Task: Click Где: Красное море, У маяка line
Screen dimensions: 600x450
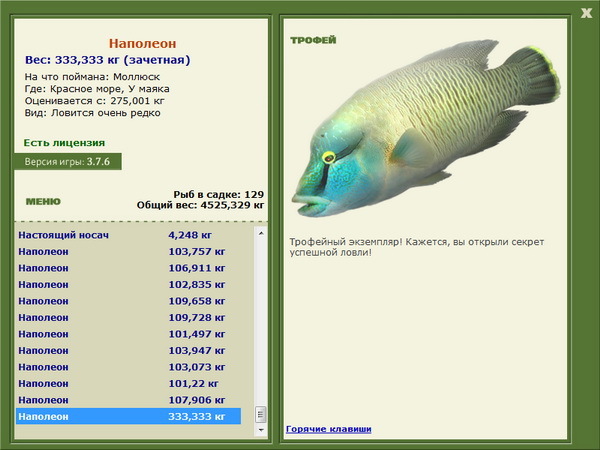Action: (97, 89)
